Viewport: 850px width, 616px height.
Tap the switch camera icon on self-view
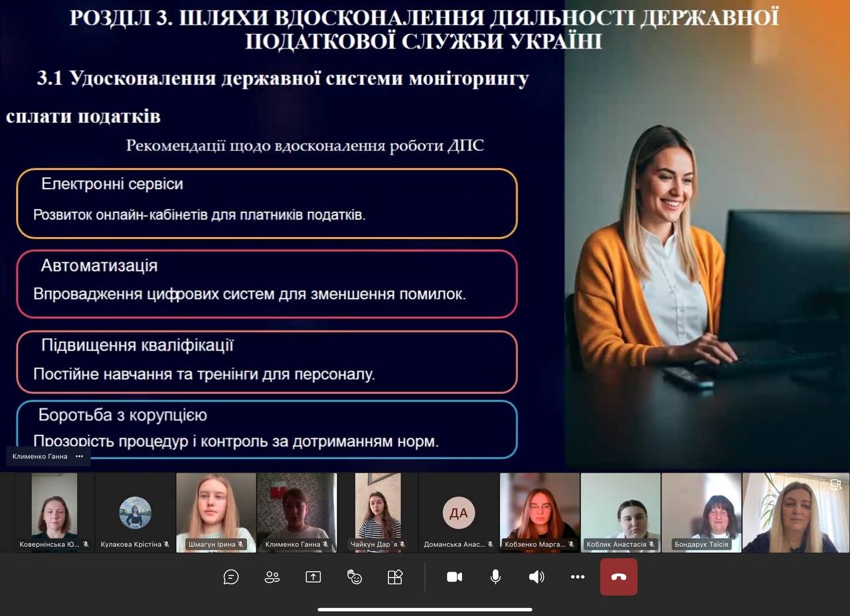836,485
